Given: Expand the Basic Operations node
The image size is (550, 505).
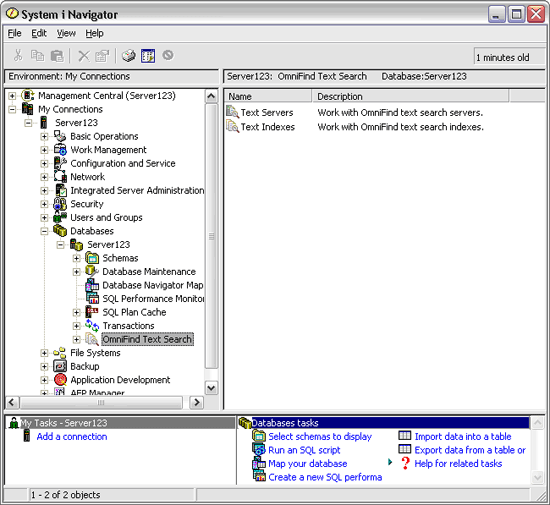Looking at the screenshot, I should (x=44, y=136).
